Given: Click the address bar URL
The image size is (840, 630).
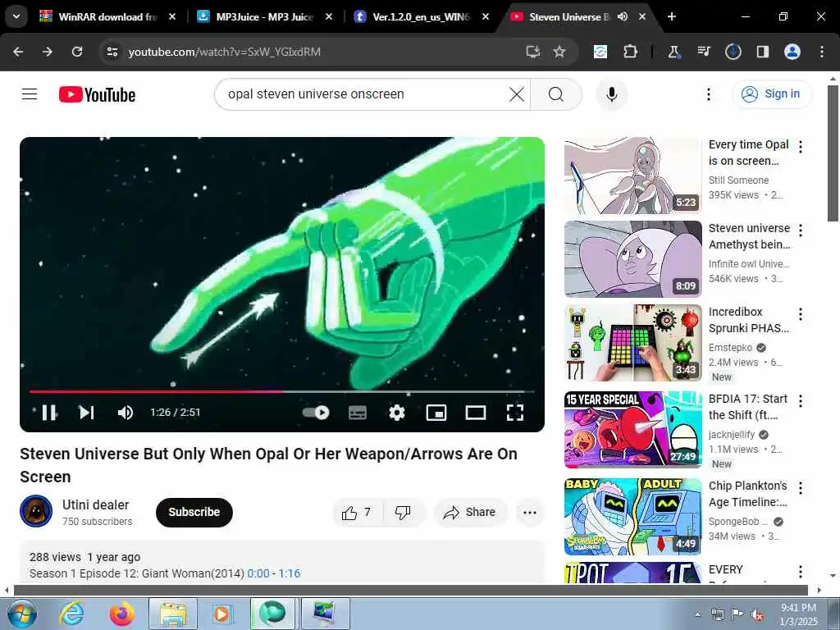Looking at the screenshot, I should (225, 52).
